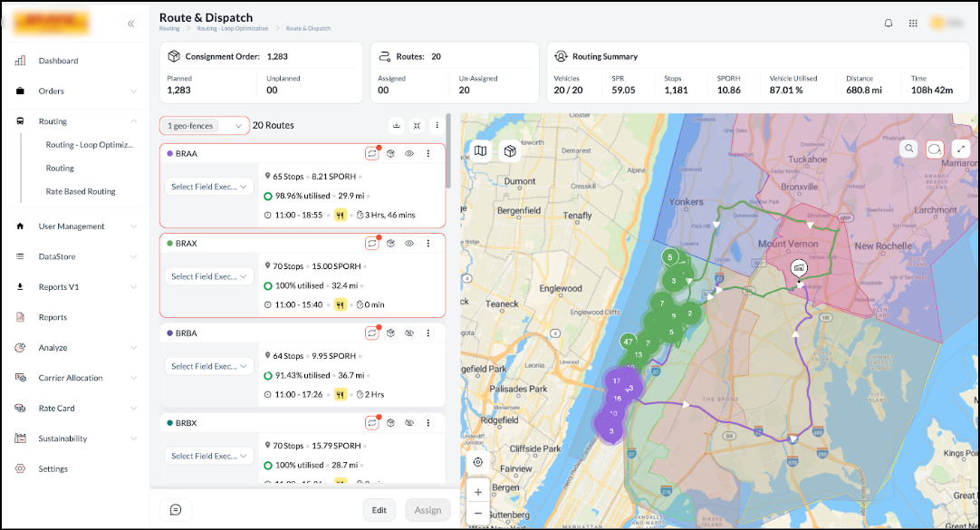Expand the Orders menu chevron
980x530 pixels.
(133, 92)
